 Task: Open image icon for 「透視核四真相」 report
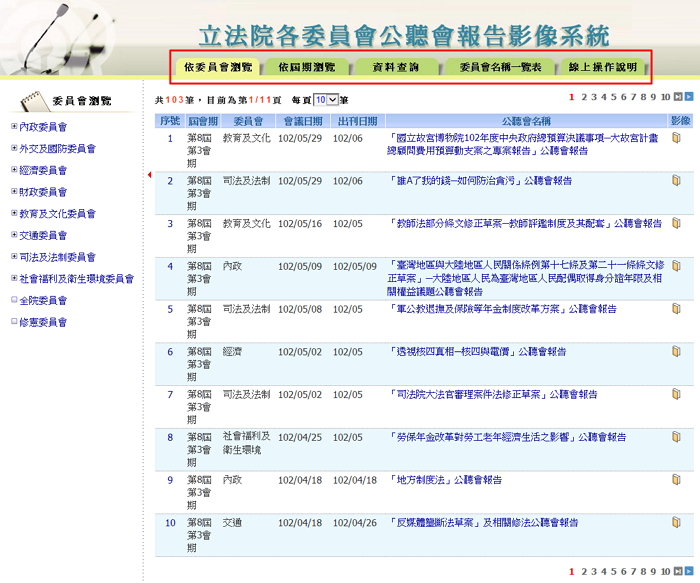676,352
